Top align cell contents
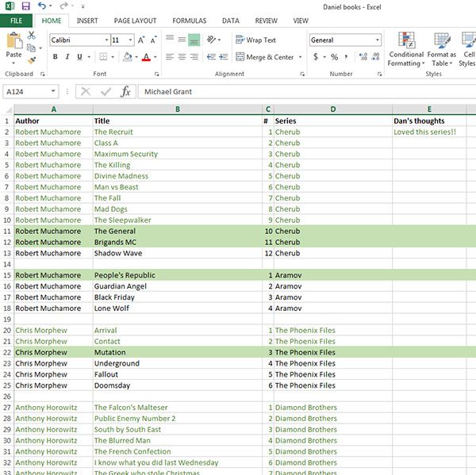The width and height of the screenshot is (476, 475). click(x=170, y=38)
